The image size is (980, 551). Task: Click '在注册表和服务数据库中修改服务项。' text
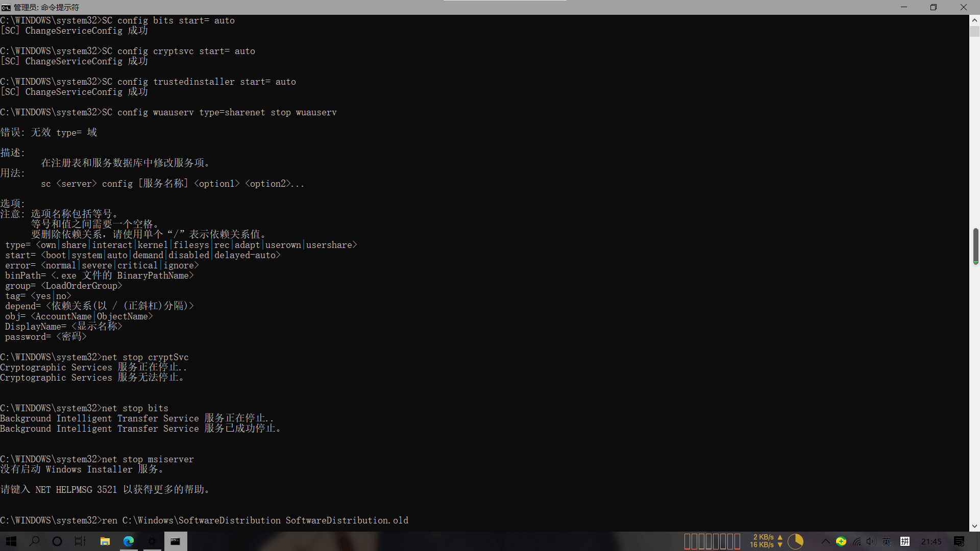coord(126,163)
